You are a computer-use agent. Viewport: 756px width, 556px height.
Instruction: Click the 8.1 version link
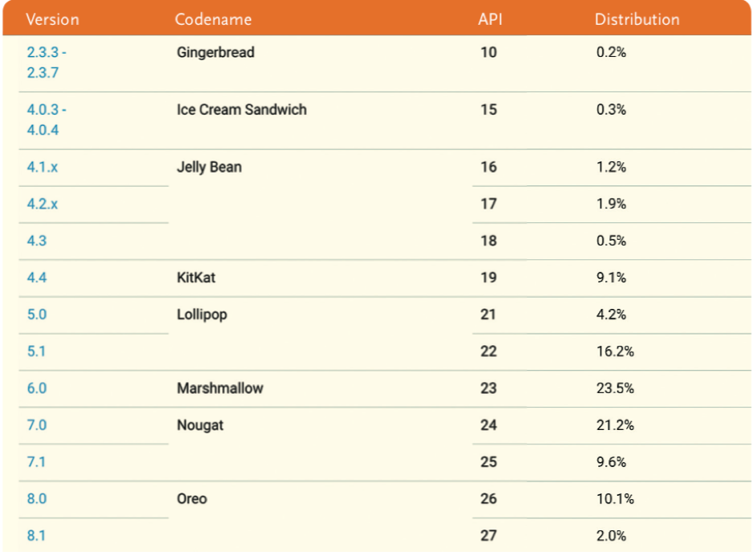(x=36, y=535)
